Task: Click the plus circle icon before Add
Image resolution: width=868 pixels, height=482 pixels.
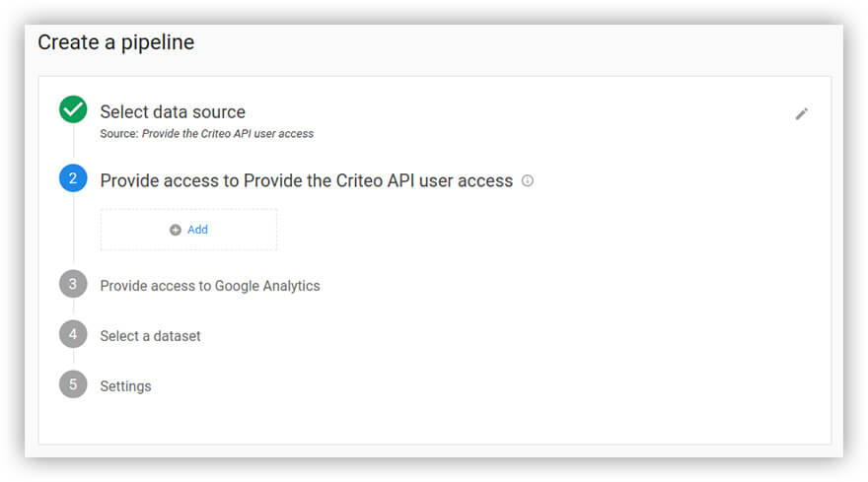Action: (x=176, y=230)
